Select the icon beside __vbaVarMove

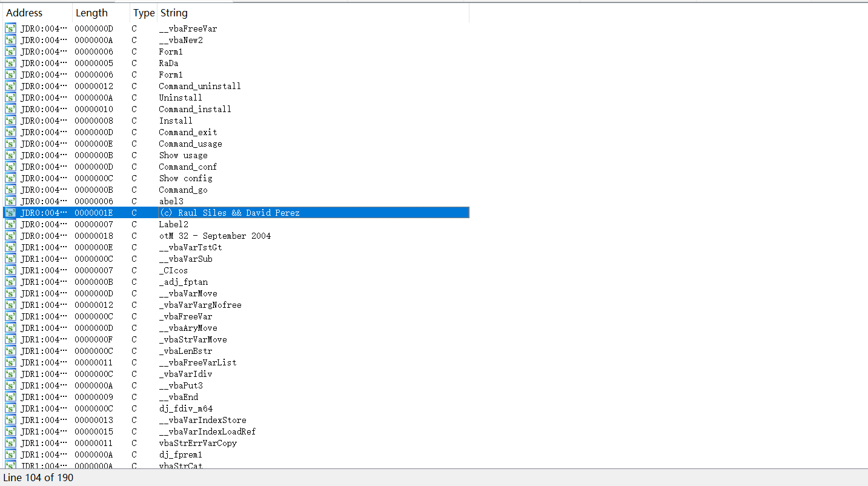[x=10, y=293]
